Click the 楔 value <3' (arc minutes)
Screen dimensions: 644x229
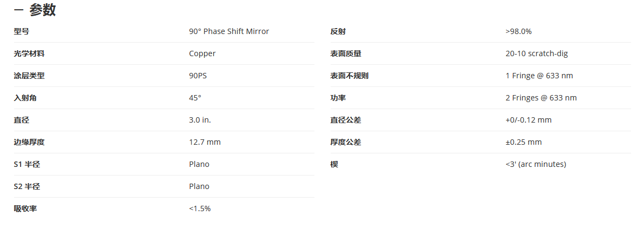click(536, 164)
